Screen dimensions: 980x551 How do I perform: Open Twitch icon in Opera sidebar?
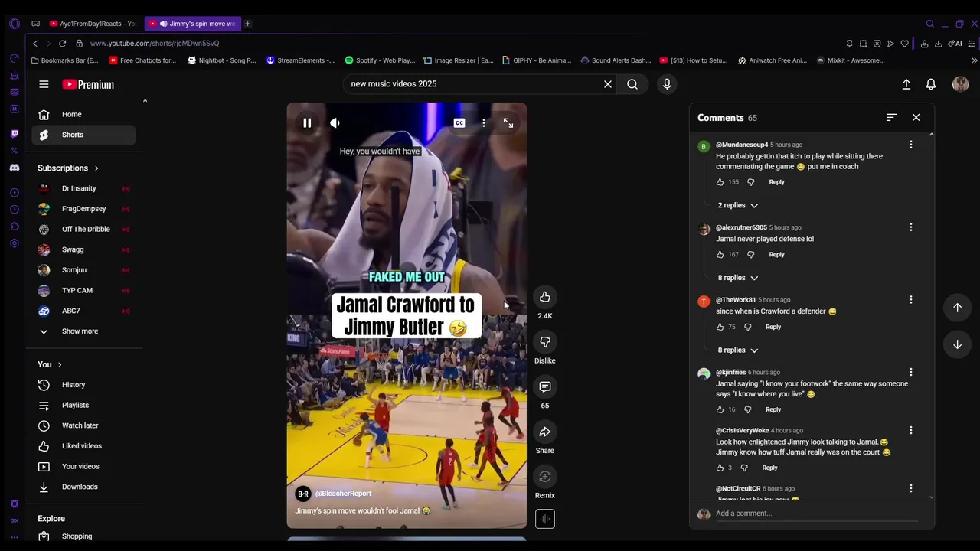[x=14, y=134]
